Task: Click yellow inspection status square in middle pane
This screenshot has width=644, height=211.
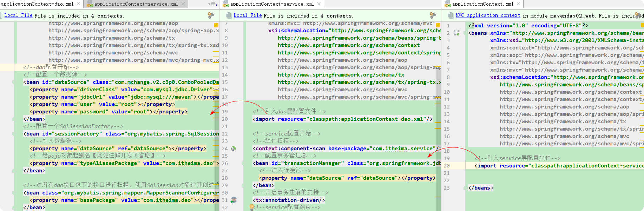Action: tap(438, 25)
